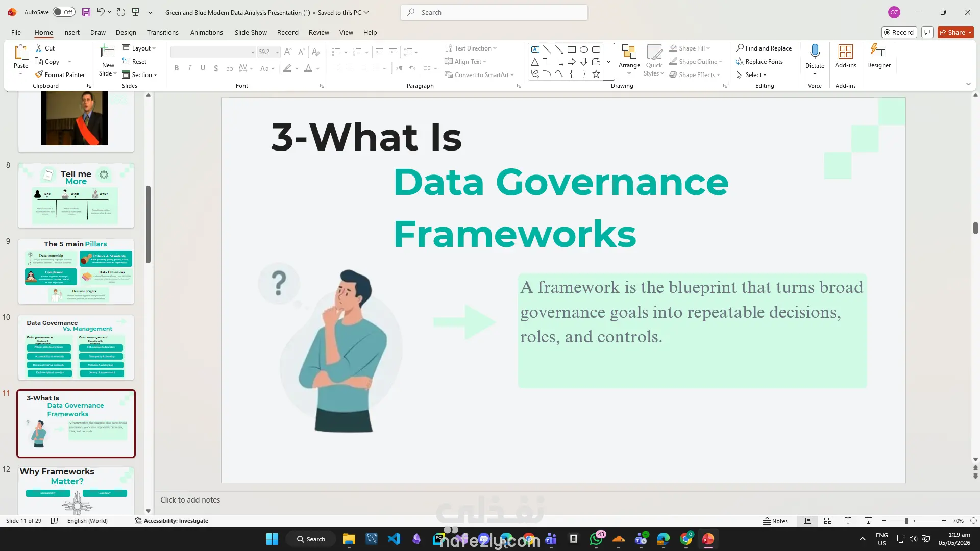This screenshot has height=551, width=980.
Task: Start presentation from beginning icon
Action: click(x=135, y=12)
